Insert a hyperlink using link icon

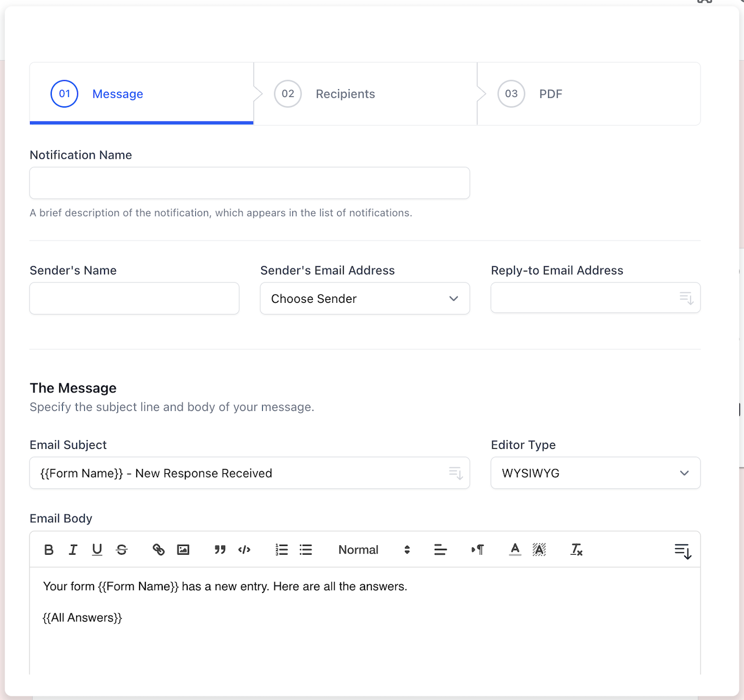coord(159,549)
